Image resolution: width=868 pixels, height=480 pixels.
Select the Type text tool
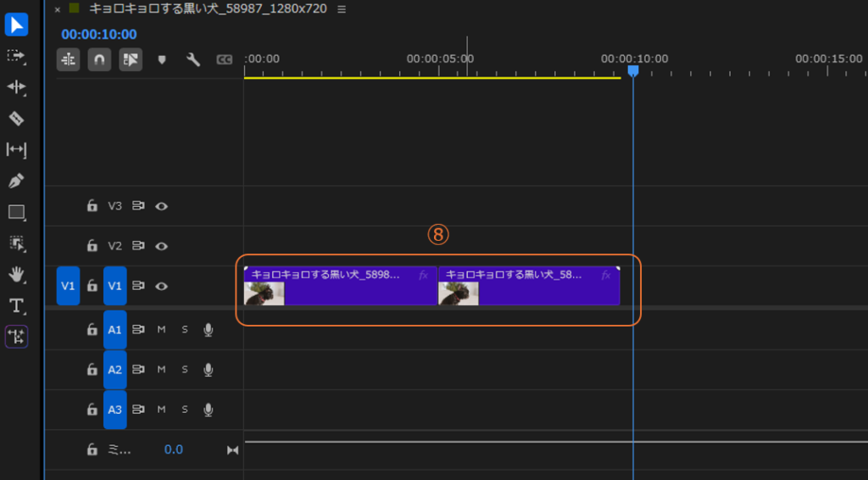coord(16,305)
